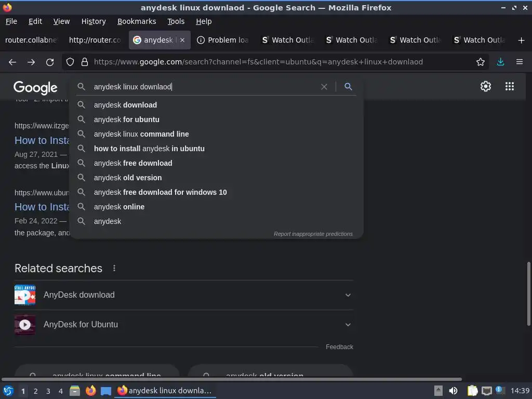The width and height of the screenshot is (532, 399).
Task: Launch Firefox from the taskbar launcher
Action: click(90, 391)
